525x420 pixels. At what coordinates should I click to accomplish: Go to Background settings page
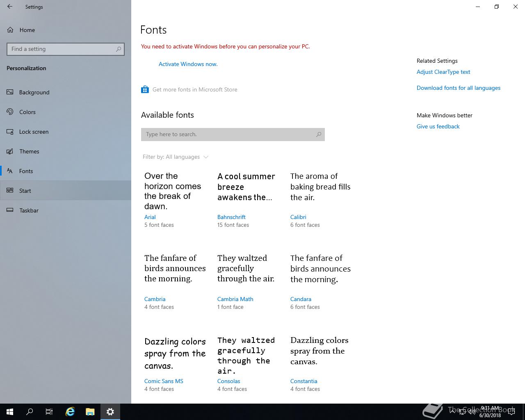point(66,92)
